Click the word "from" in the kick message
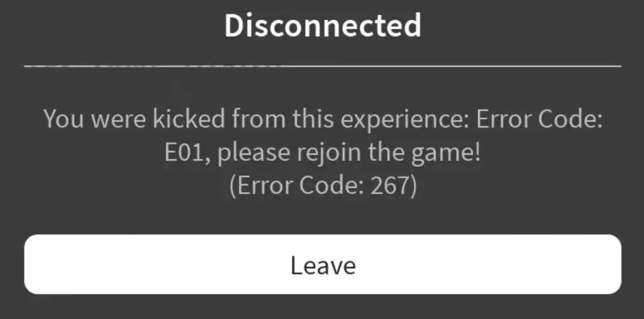This screenshot has height=319, width=644. tap(258, 119)
